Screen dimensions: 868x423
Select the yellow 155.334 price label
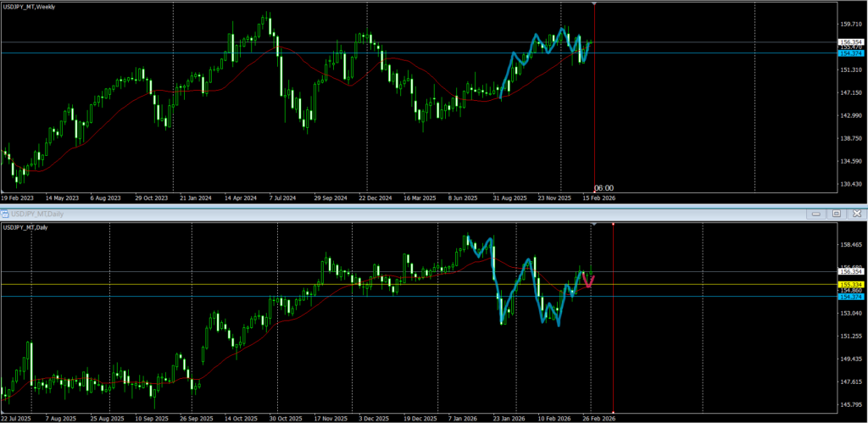(850, 285)
